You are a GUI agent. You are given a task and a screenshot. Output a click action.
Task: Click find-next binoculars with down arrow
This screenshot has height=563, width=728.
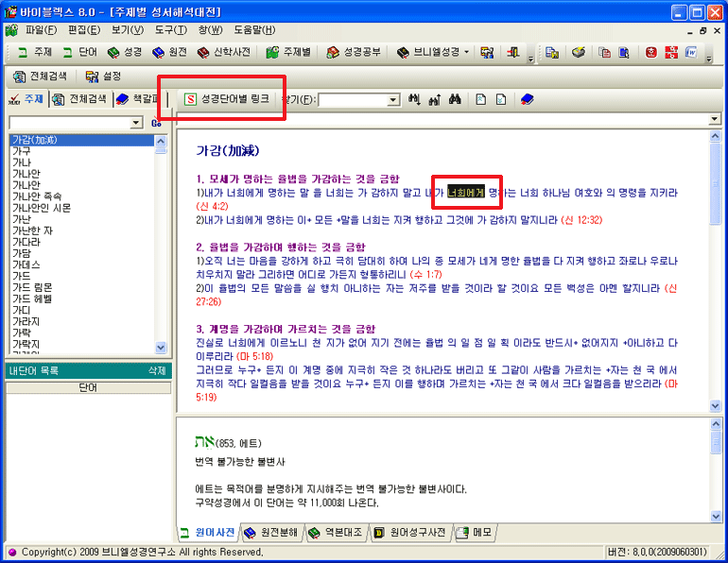[414, 99]
